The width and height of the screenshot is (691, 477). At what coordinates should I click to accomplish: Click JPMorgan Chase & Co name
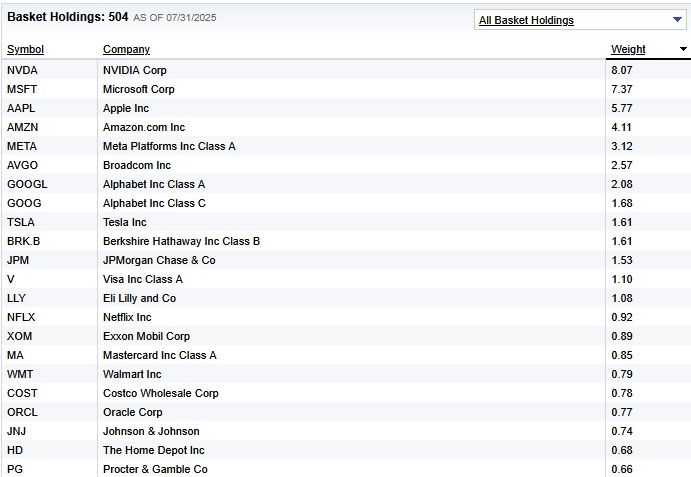click(159, 260)
